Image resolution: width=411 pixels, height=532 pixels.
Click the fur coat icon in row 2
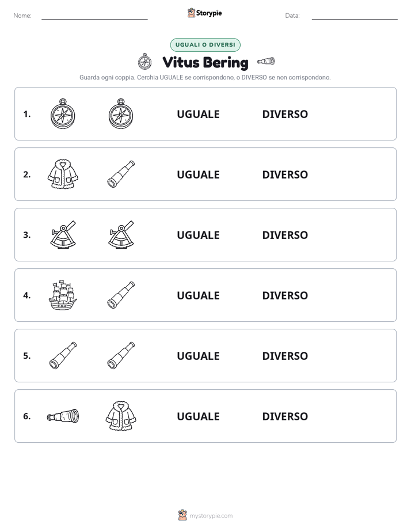click(63, 174)
